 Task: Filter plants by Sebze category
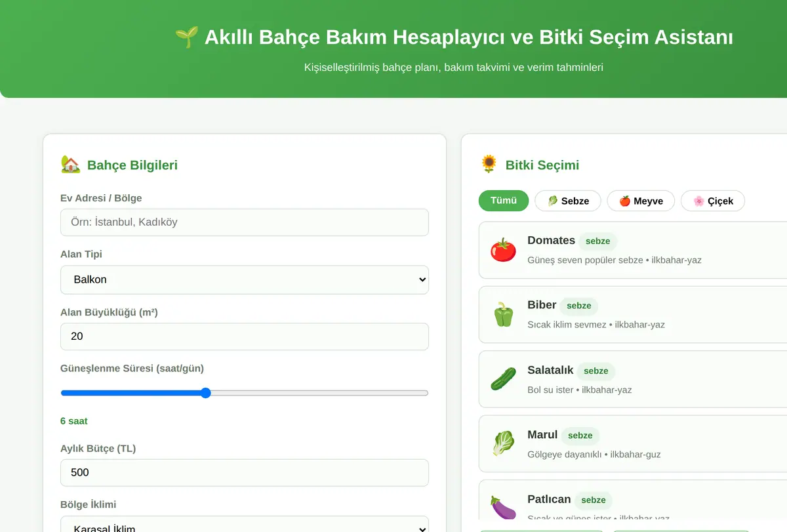(568, 201)
